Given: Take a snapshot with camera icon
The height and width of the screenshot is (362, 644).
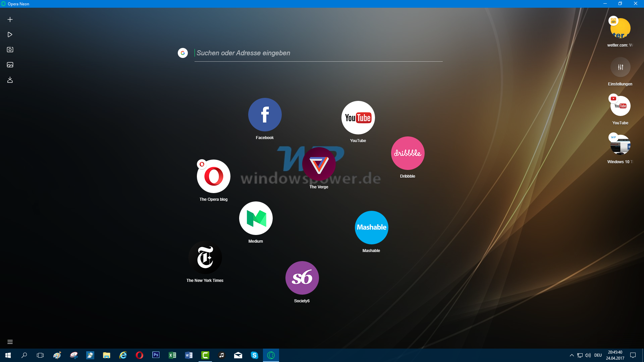Looking at the screenshot, I should pyautogui.click(x=10, y=50).
